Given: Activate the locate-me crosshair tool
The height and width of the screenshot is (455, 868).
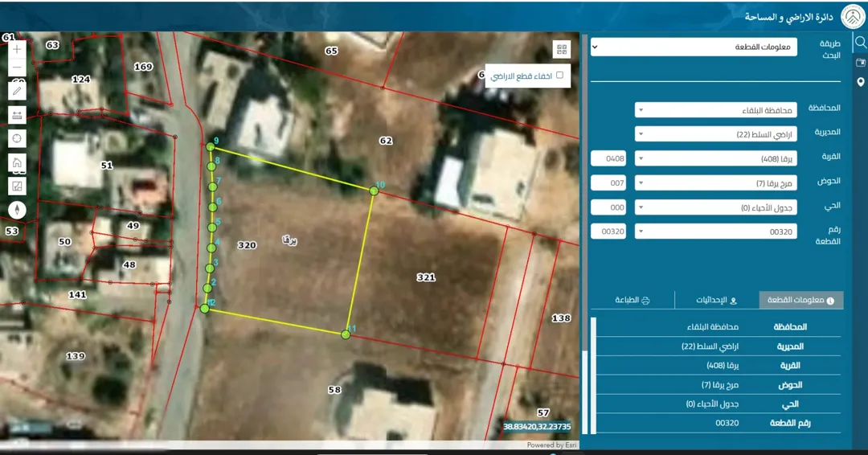Looking at the screenshot, I should [x=17, y=138].
